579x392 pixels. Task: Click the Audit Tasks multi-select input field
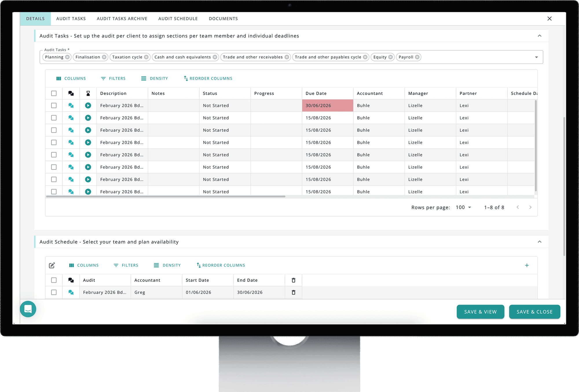coord(291,57)
